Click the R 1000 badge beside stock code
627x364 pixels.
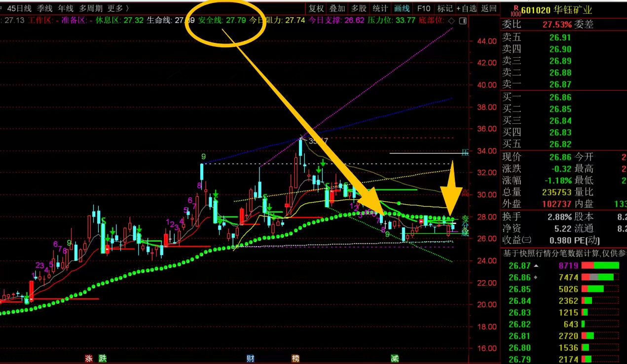(516, 10)
